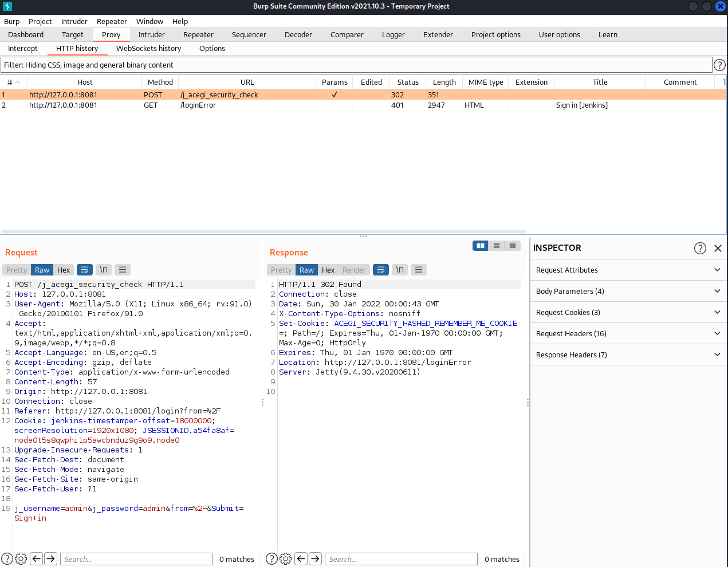Screen dimensions: 728x567
Task: Expand Request Attributes section
Action: click(628, 270)
